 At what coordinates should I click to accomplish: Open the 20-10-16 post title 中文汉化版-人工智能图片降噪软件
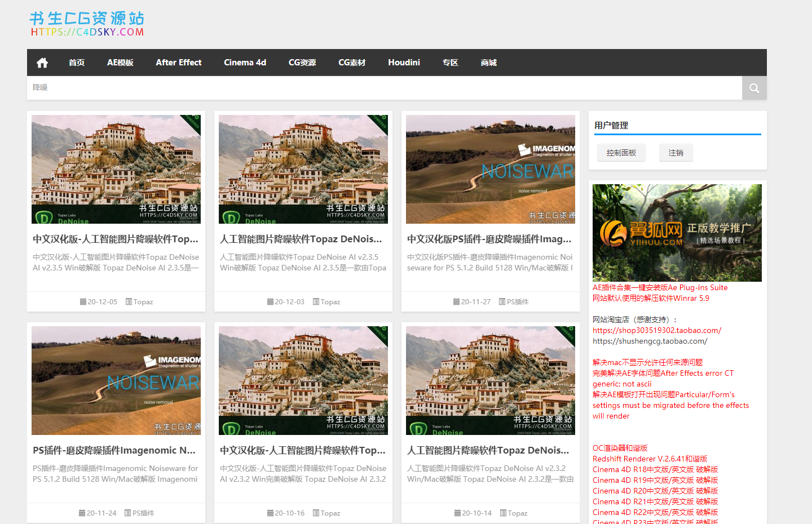[x=303, y=450]
